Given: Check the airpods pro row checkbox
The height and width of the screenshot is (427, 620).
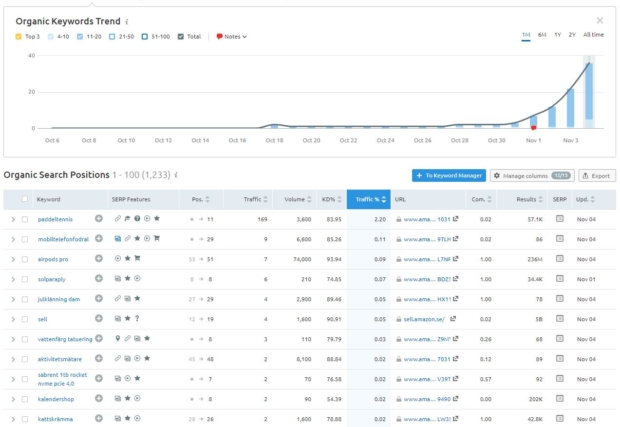Looking at the screenshot, I should click(x=25, y=259).
